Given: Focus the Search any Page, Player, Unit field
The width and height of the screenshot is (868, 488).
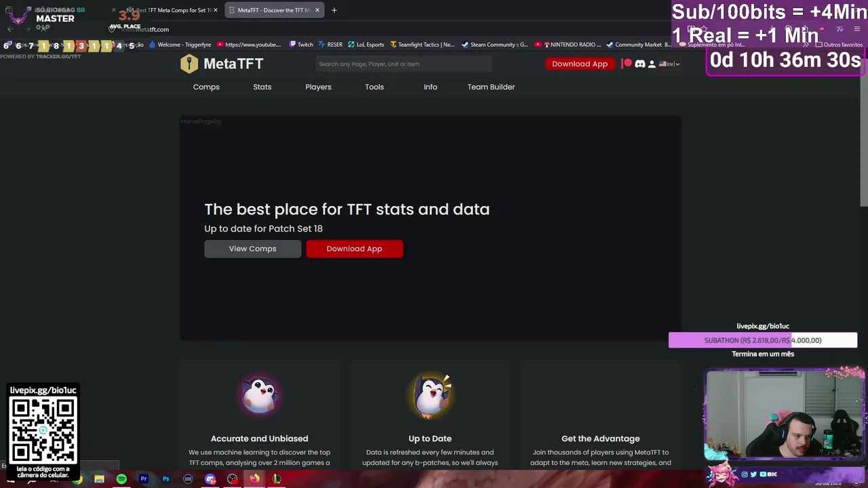Looking at the screenshot, I should pyautogui.click(x=404, y=64).
